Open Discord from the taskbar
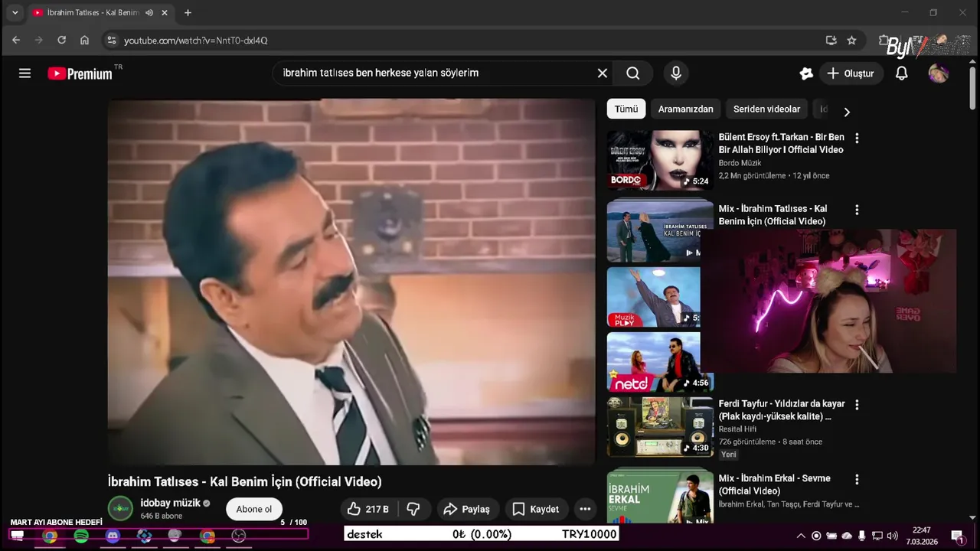 point(113,536)
